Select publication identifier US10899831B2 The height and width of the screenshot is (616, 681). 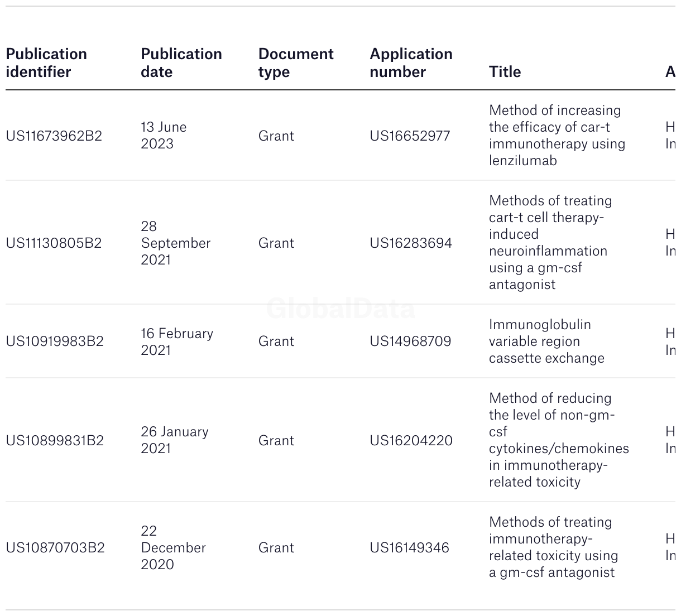(x=55, y=441)
